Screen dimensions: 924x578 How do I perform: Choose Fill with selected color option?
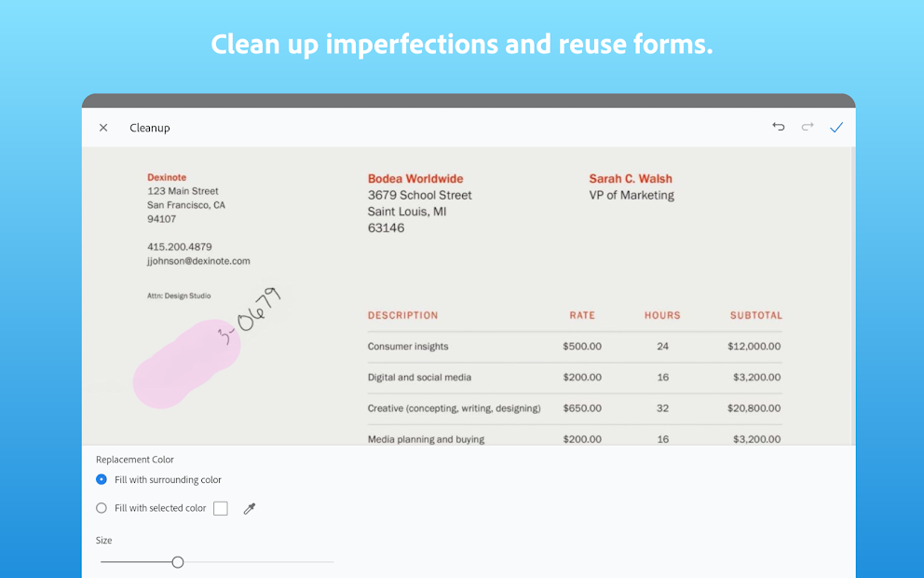point(102,508)
